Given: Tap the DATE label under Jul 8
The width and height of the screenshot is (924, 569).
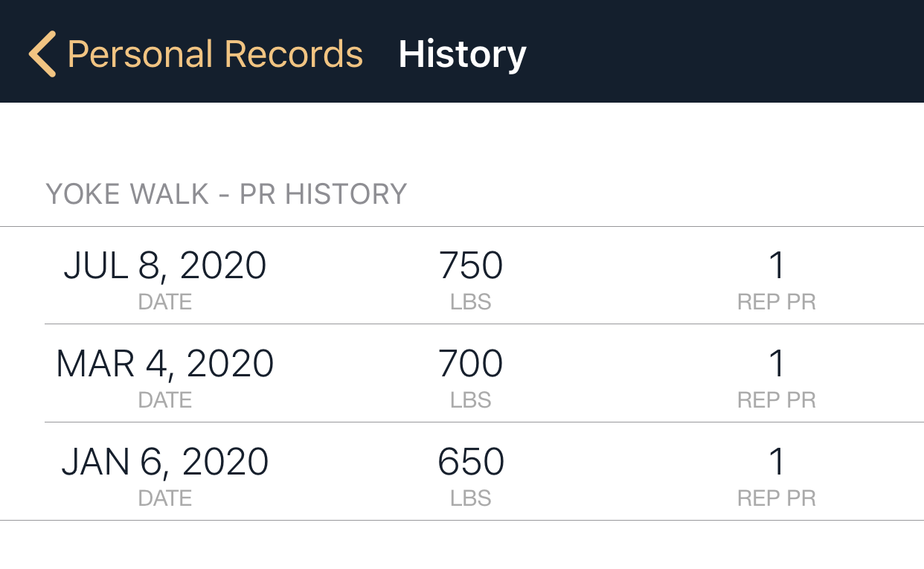Looking at the screenshot, I should pos(164,301).
